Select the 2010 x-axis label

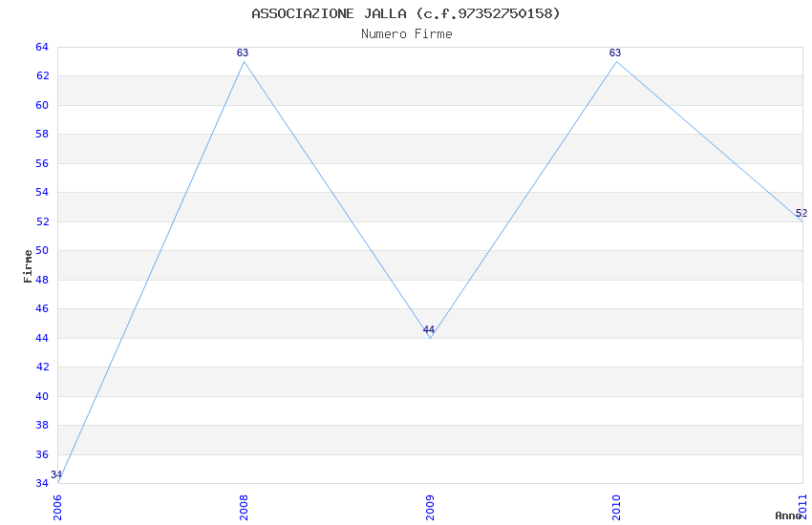[x=616, y=508]
